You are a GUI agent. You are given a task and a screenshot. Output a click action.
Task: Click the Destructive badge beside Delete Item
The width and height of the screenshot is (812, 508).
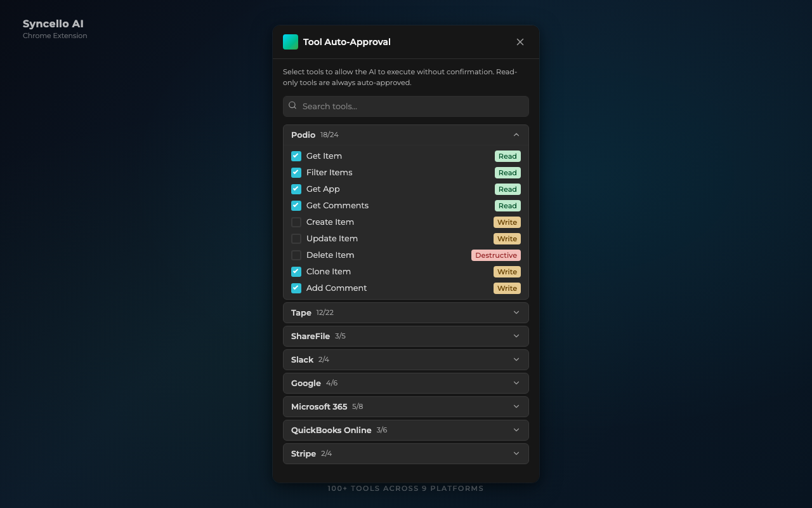coord(496,255)
